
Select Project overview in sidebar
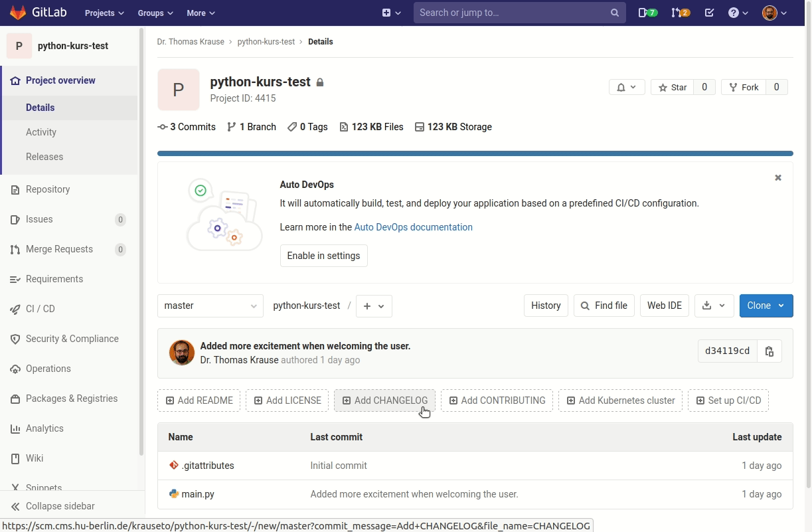(x=60, y=80)
